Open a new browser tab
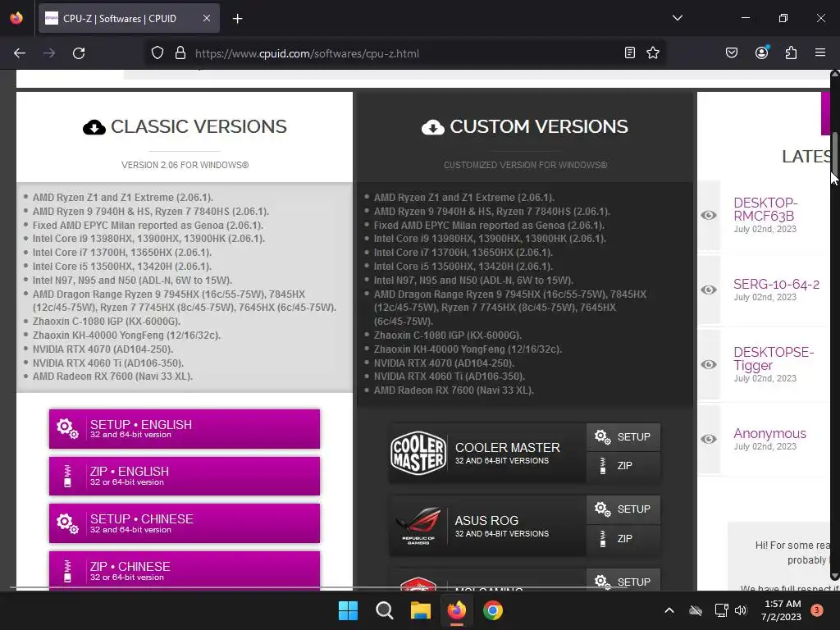Screen dimensions: 840x630 237,19
